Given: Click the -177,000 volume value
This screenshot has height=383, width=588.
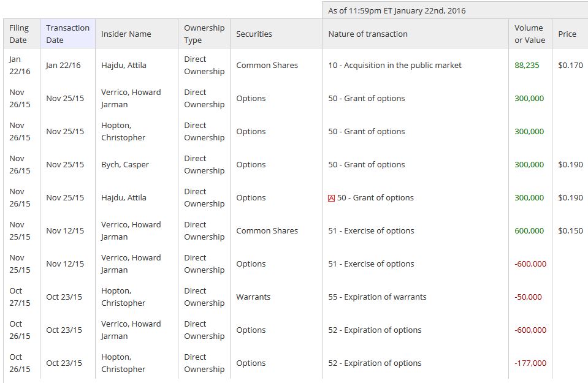Looking at the screenshot, I should (x=530, y=363).
